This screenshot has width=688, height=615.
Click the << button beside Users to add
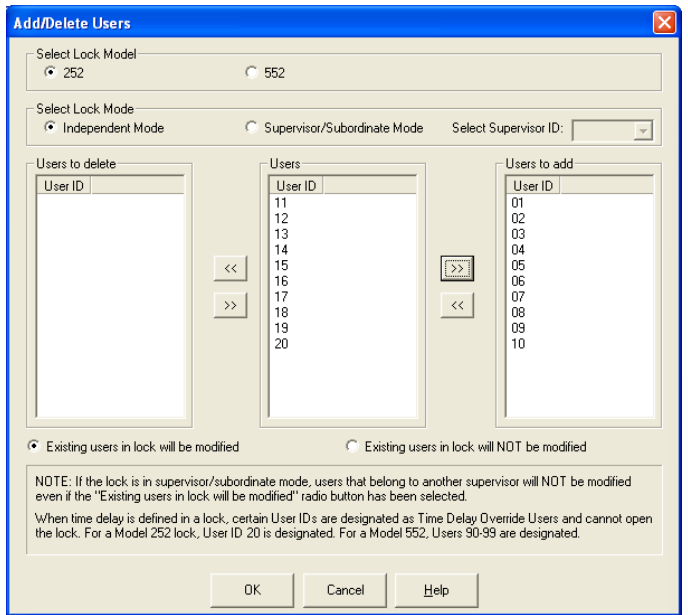(x=457, y=305)
